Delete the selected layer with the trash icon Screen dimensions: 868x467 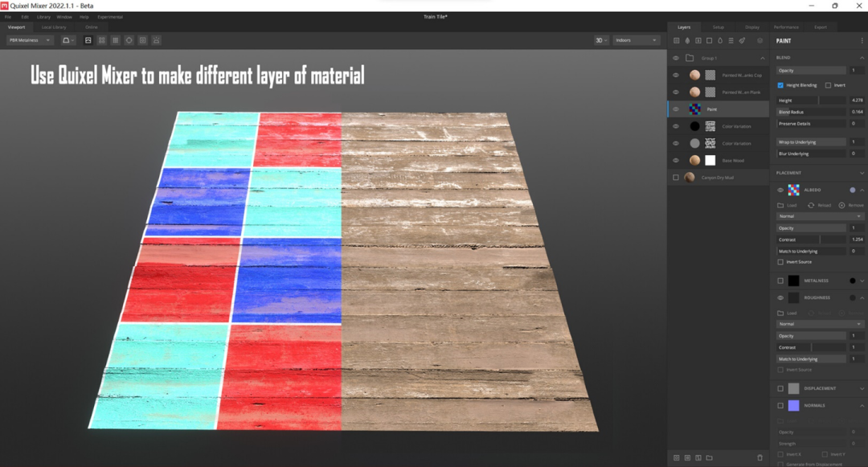tap(760, 457)
